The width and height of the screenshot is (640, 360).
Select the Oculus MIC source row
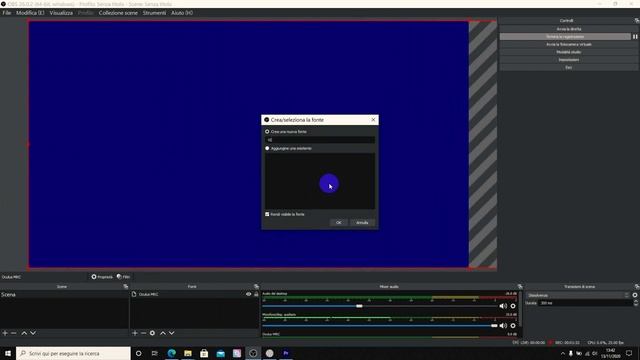(195, 294)
